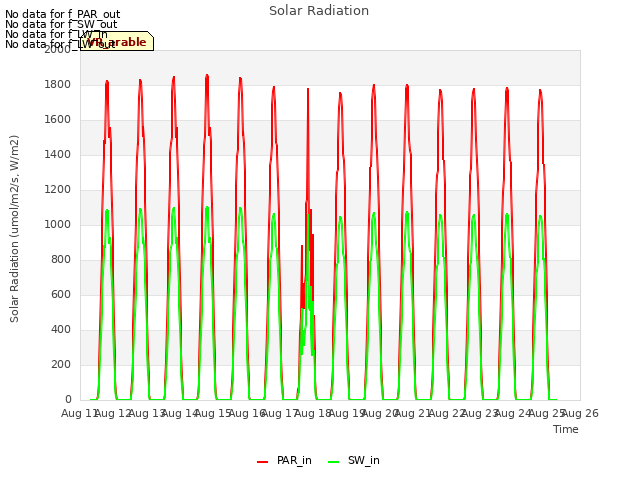Click the highest red PAR_in peak before Aug 15
This screenshot has width=640, height=480.
point(207,76)
